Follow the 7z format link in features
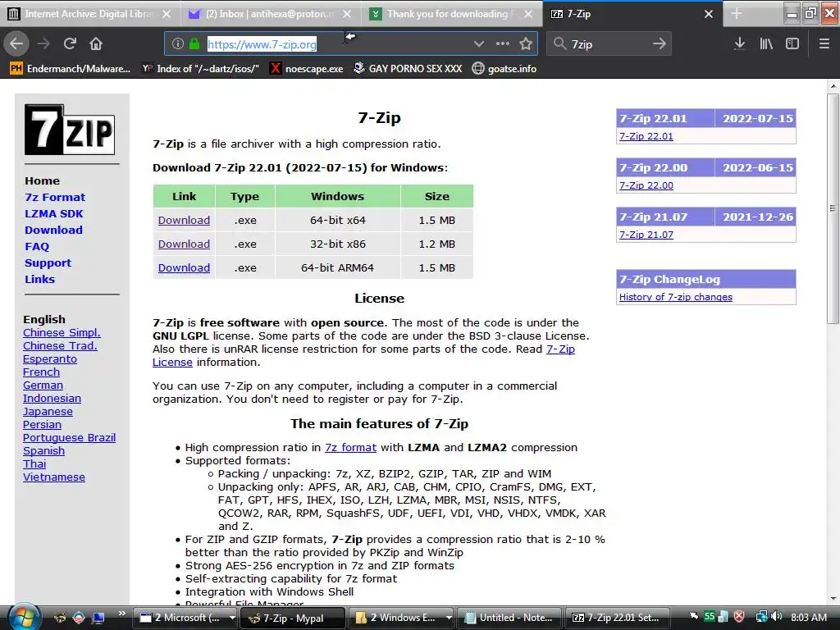 [x=350, y=447]
